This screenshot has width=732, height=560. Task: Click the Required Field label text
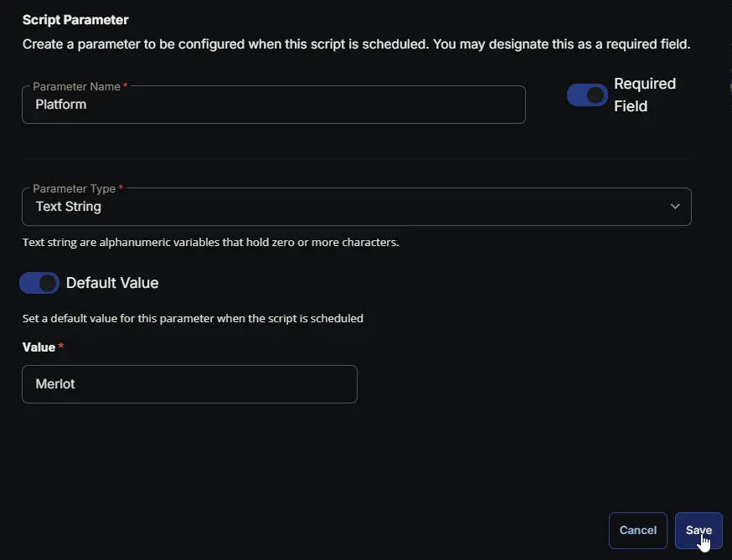point(644,95)
